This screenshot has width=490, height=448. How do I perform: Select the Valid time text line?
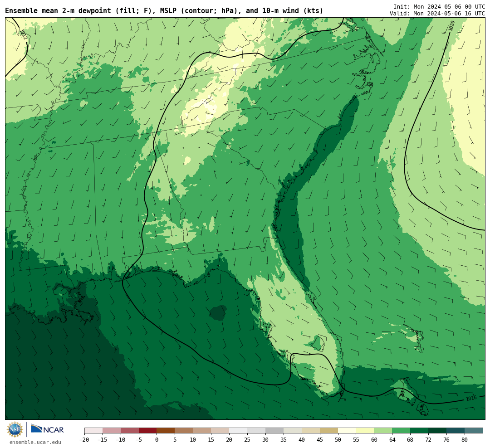tap(437, 14)
